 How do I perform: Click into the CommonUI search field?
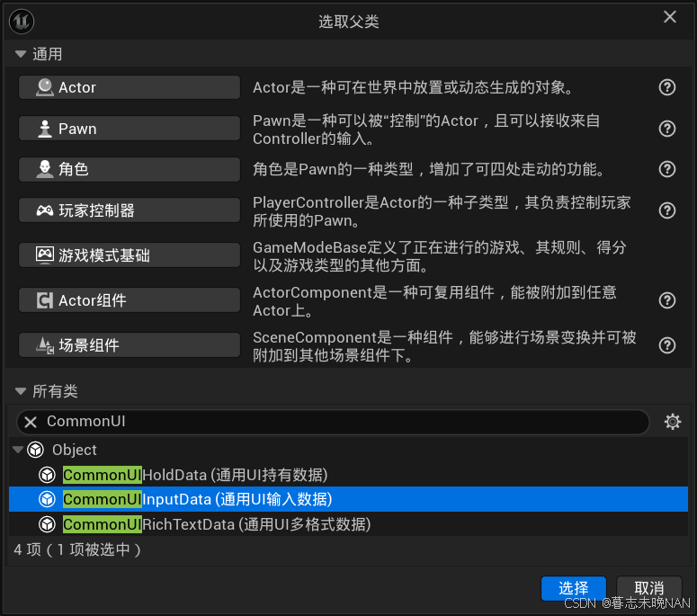tap(333, 422)
